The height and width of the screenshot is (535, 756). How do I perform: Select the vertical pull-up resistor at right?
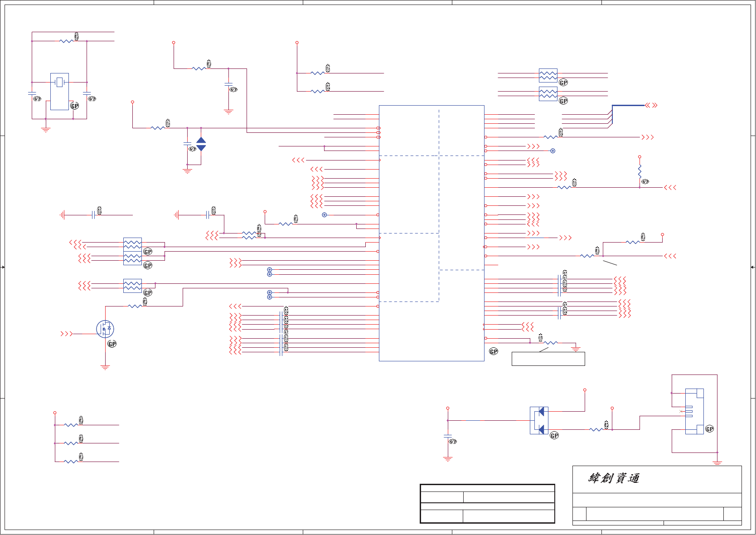pyautogui.click(x=640, y=172)
